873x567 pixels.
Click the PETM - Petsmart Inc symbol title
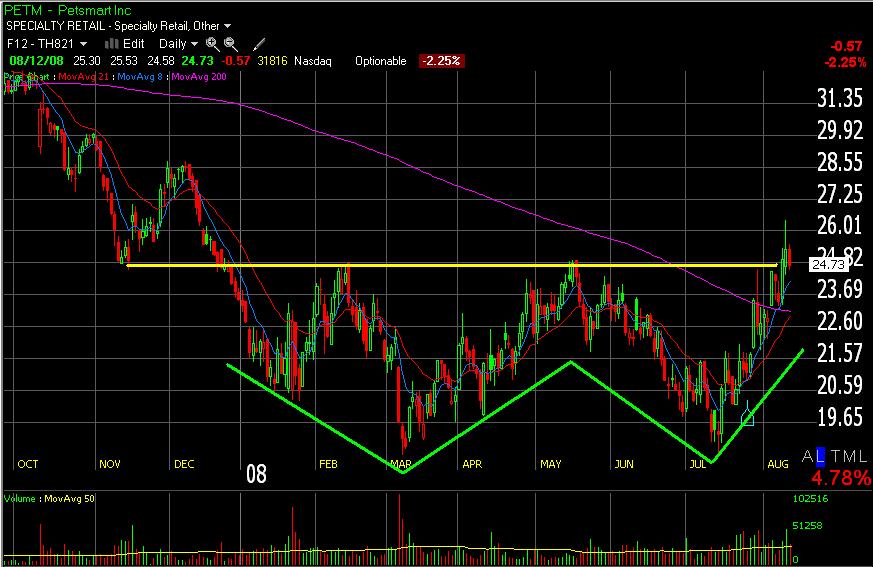tap(68, 10)
